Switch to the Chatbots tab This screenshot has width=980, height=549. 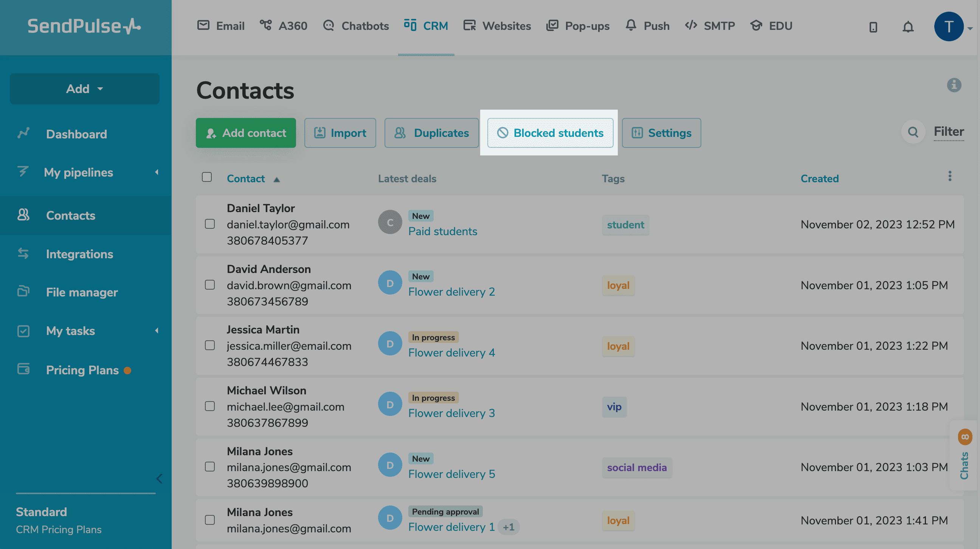(x=356, y=26)
